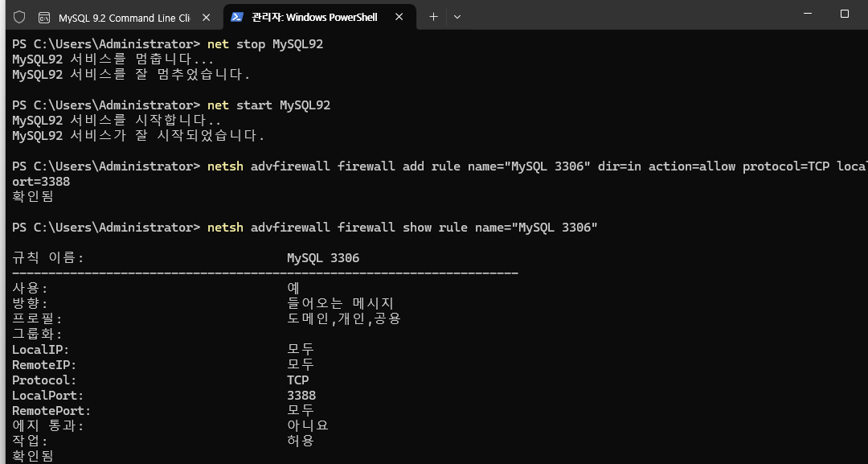Click the 'ort=3388' wrapped text
The image size is (868, 464).
(x=41, y=182)
